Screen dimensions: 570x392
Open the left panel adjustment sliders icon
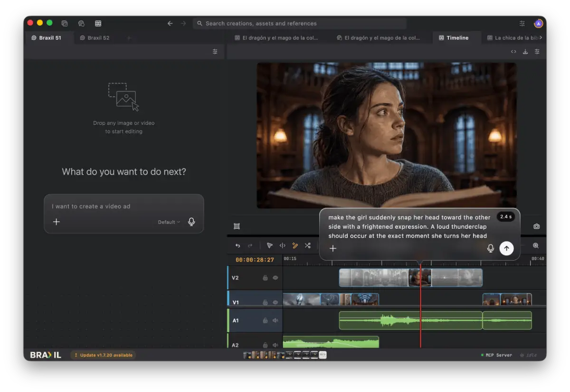pos(215,52)
